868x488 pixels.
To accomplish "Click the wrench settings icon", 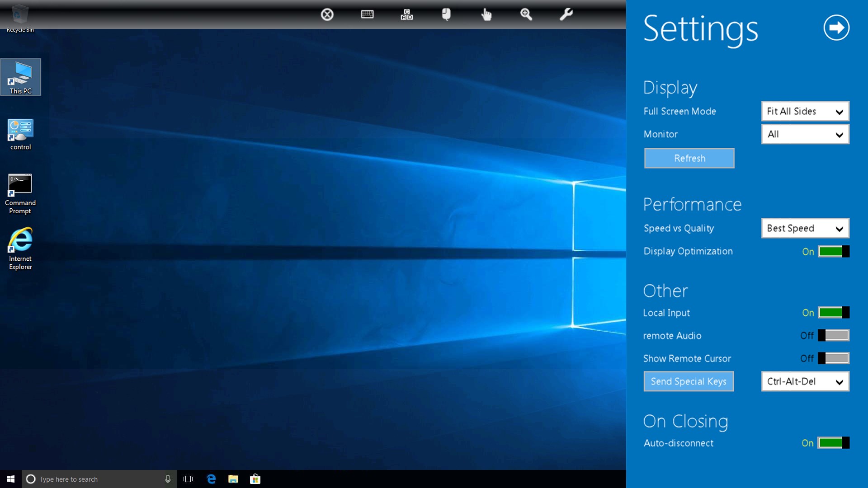I will pos(566,14).
